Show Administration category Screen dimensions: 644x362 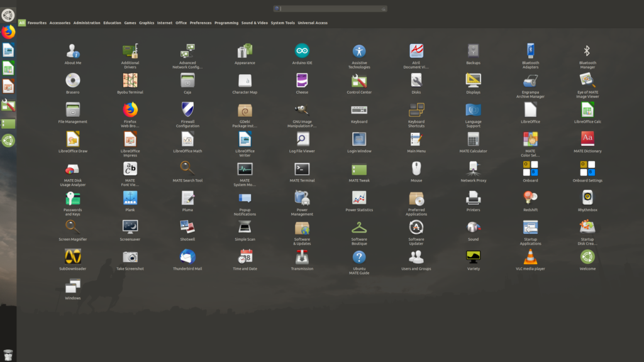[87, 23]
